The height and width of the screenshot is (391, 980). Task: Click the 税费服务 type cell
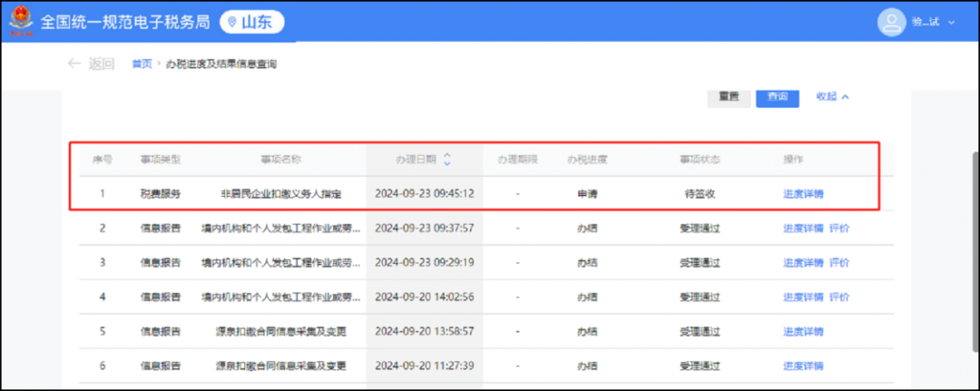point(161,194)
